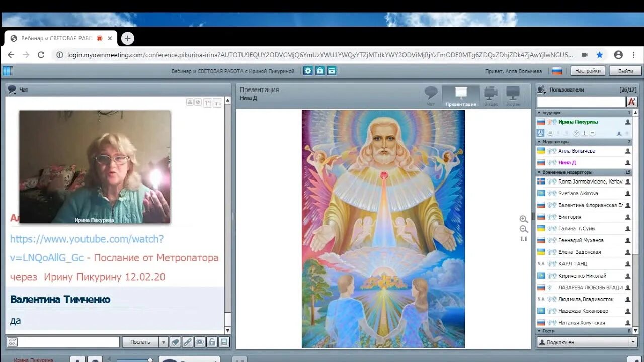Switch to the Презентация tab
644x362 pixels.
[461, 96]
